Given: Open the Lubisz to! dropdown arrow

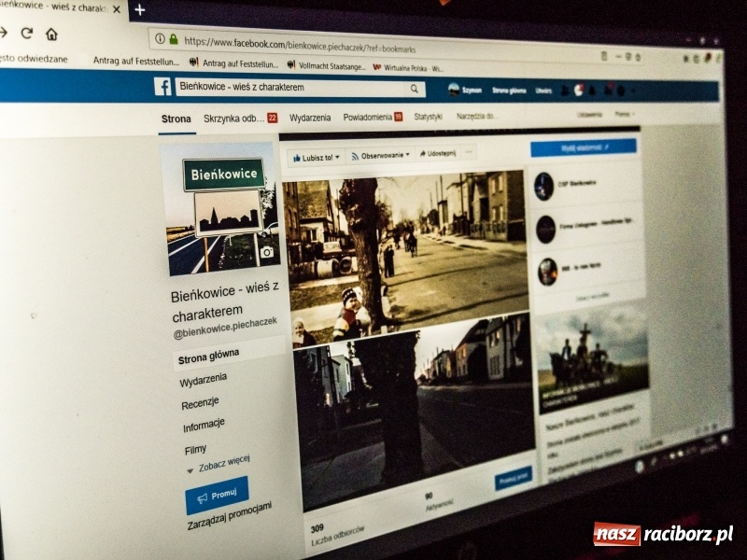Looking at the screenshot, I should click(338, 155).
